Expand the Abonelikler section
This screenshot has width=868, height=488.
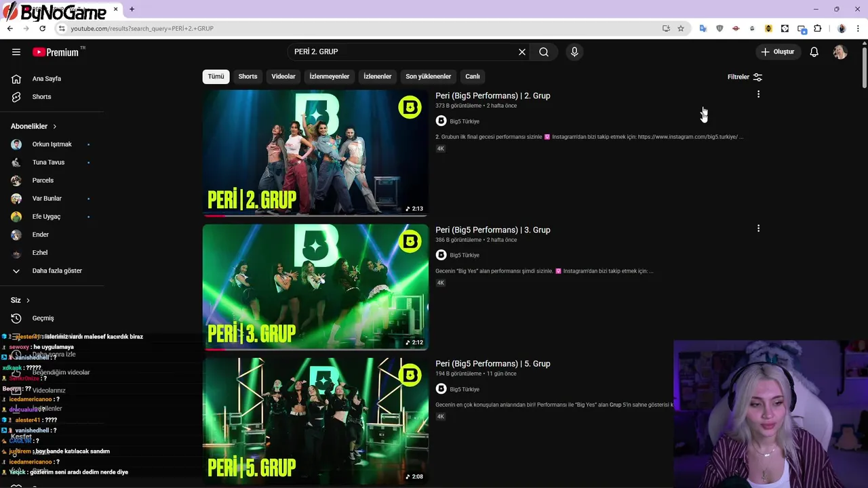(x=34, y=126)
